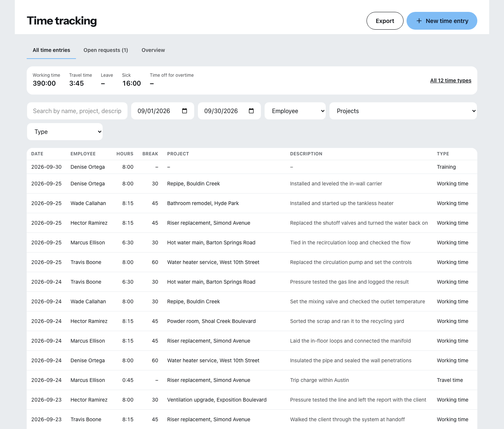Switch to the All time entries tab
The image size is (504, 429).
click(51, 50)
